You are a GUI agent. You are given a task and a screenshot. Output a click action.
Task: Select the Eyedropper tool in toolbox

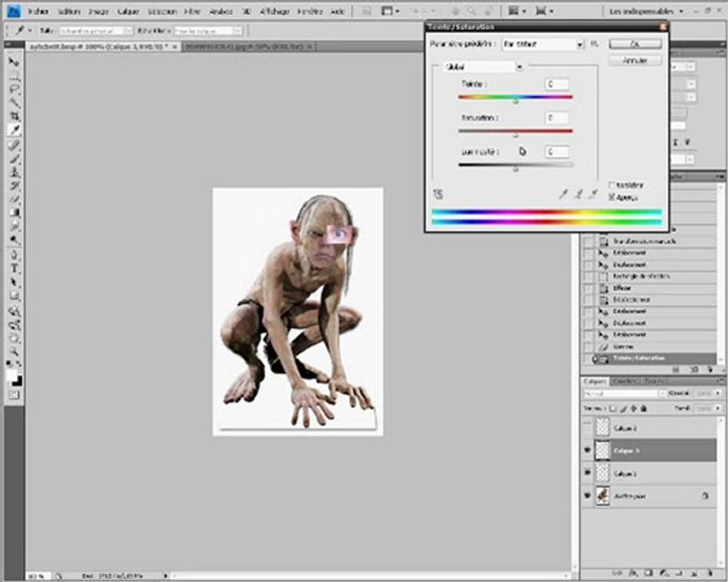(x=15, y=130)
